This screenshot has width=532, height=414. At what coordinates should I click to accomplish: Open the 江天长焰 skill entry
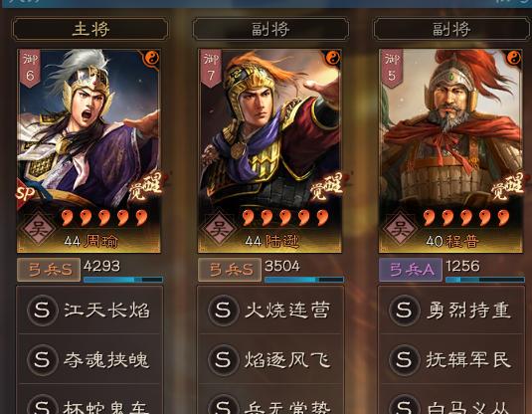89,310
